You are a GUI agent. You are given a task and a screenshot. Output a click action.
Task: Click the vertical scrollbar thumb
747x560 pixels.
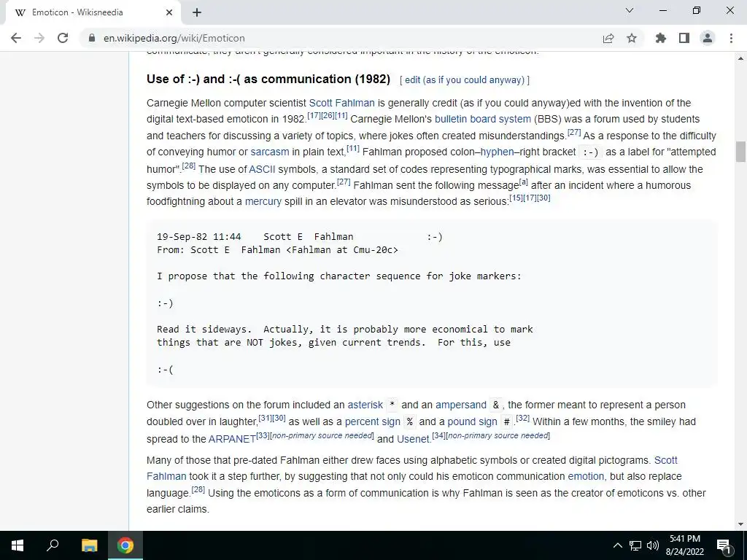pyautogui.click(x=740, y=152)
